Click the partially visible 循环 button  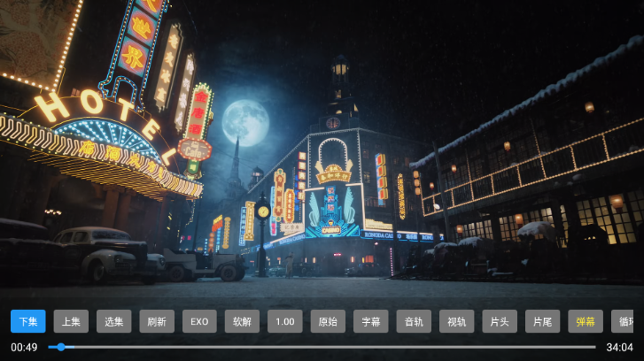627,321
